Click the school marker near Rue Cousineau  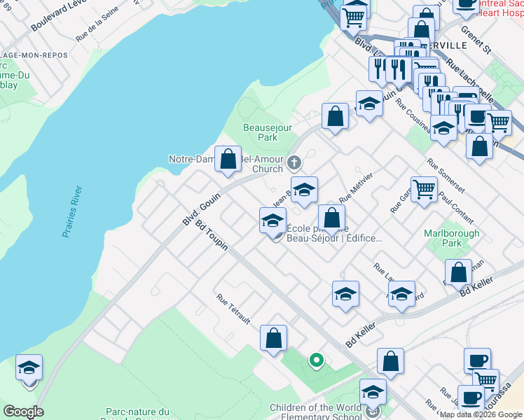click(x=444, y=129)
